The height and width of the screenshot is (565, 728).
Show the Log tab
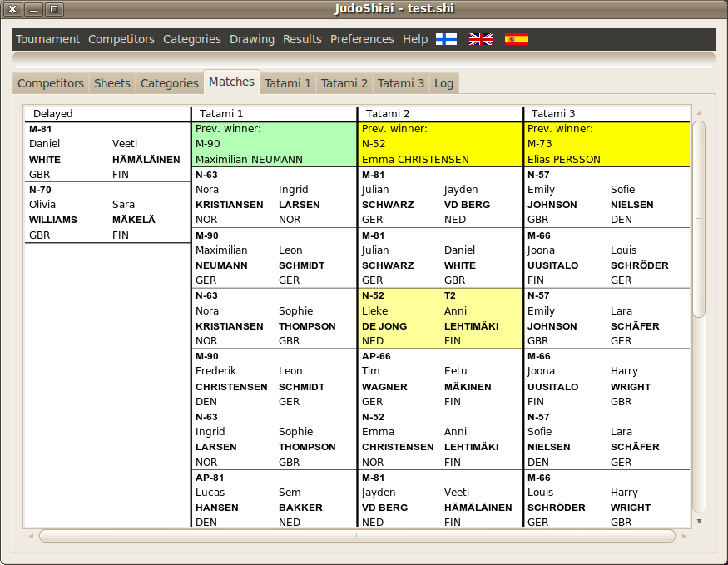tap(443, 83)
